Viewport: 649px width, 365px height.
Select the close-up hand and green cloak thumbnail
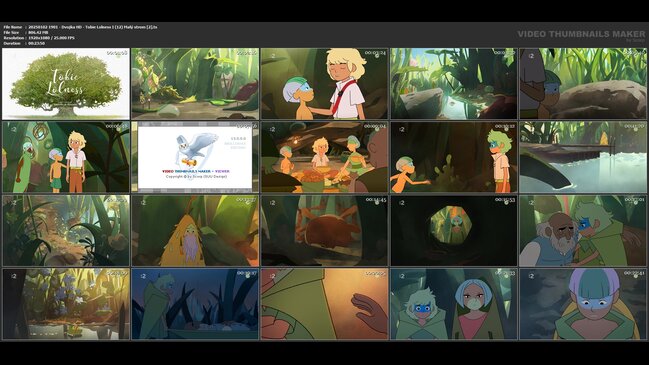click(324, 304)
